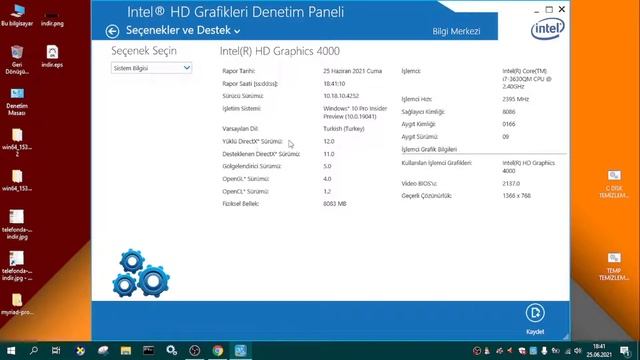
Task: Open Bu bilgisayar desktop icon
Action: tap(17, 15)
